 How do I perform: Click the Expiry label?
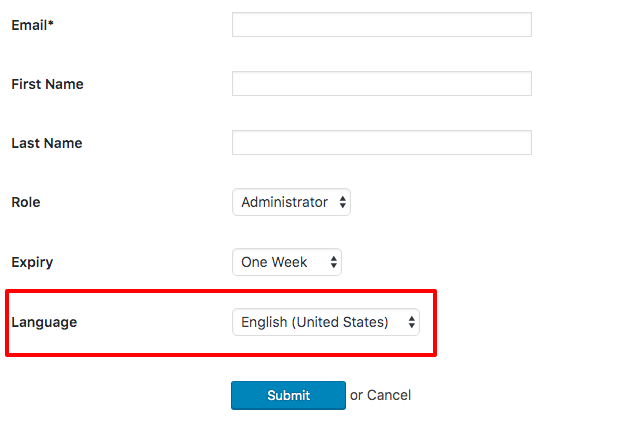click(x=32, y=262)
